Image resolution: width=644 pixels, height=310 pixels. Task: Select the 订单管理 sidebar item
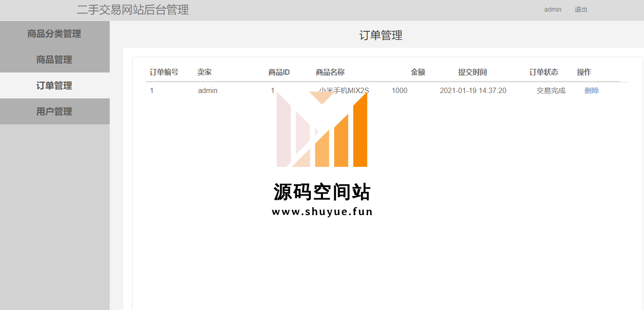pos(54,85)
